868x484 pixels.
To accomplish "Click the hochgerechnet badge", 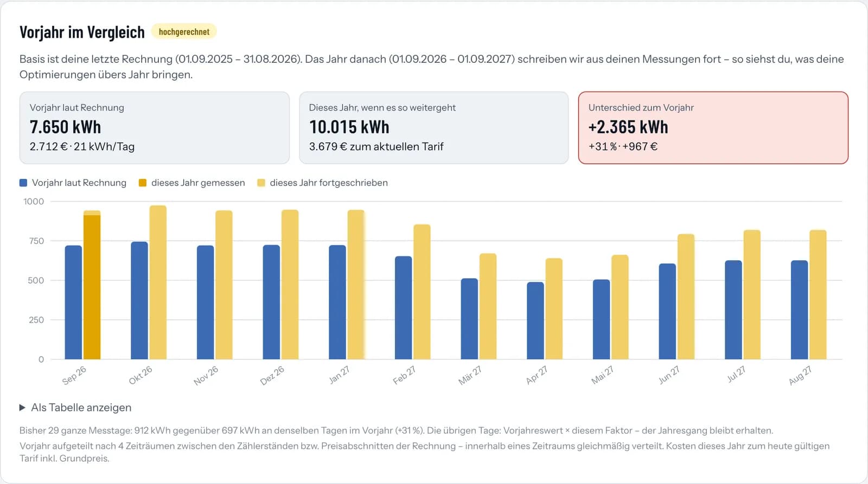I will point(184,32).
